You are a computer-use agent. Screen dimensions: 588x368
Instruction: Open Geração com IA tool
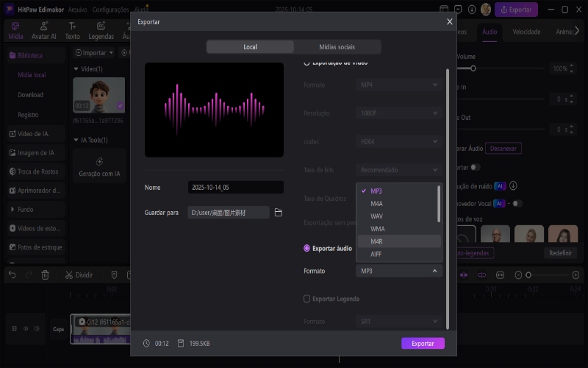(x=99, y=166)
